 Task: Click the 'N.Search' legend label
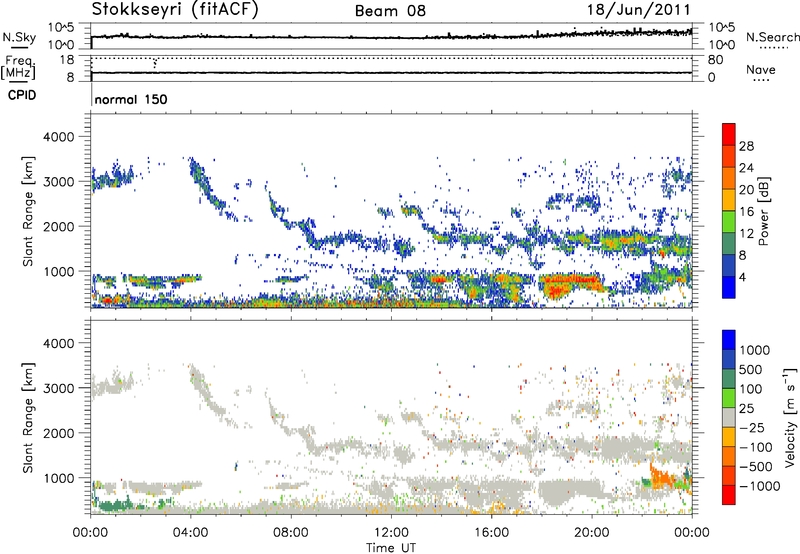772,37
